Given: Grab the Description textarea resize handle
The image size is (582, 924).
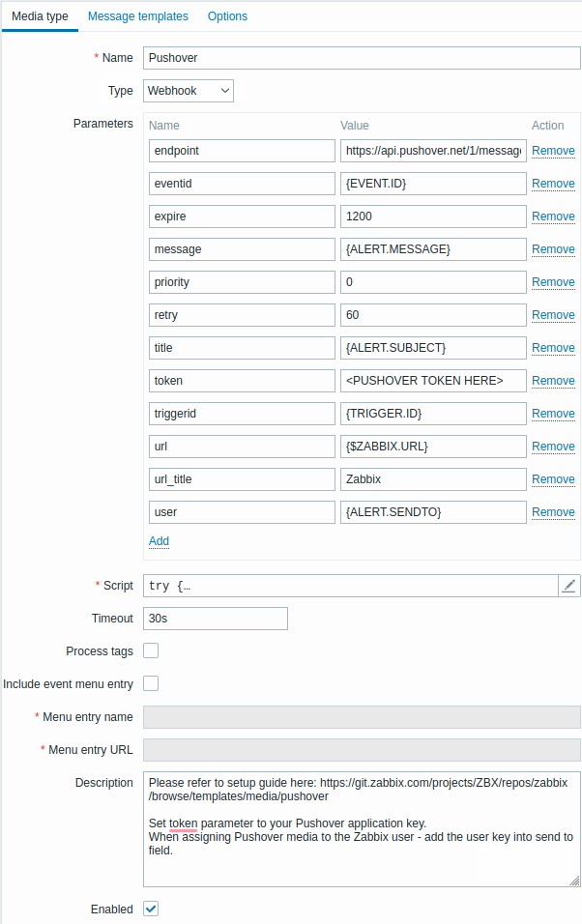Looking at the screenshot, I should point(574,881).
